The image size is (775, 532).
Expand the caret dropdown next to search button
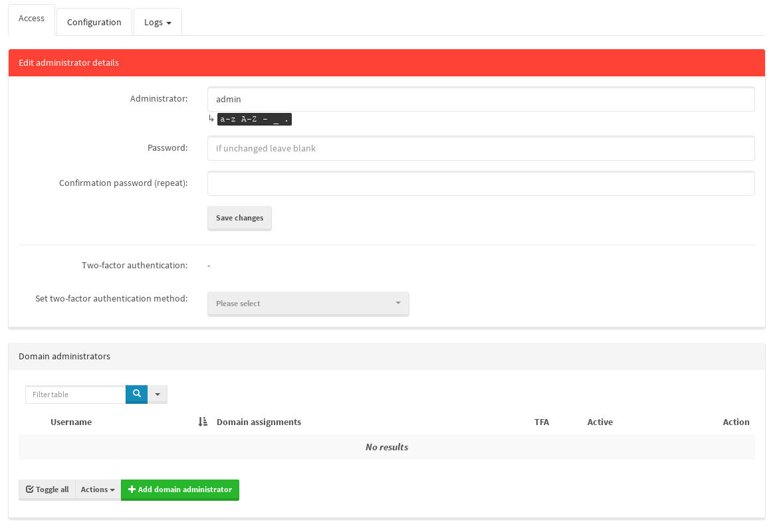[158, 394]
